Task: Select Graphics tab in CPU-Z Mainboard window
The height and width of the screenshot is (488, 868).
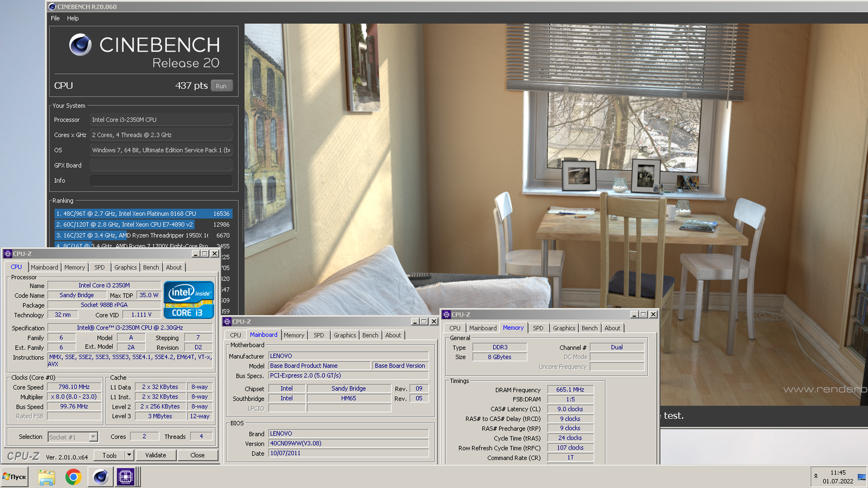Action: pos(344,335)
